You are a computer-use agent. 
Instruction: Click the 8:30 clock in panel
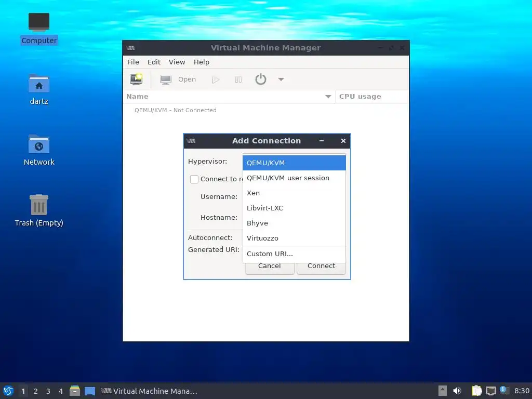point(522,391)
